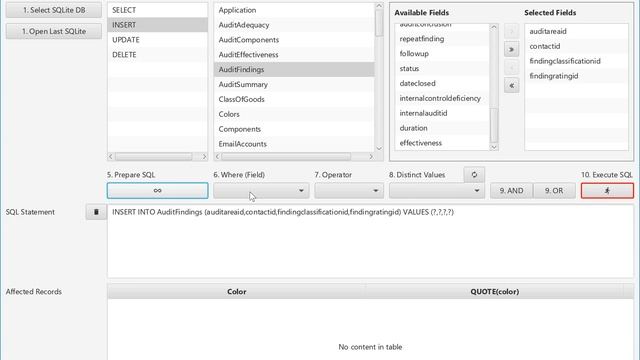Viewport: 640px width, 360px height.
Task: Click the table list horizontal scrollbar thumb
Action: (x=285, y=156)
